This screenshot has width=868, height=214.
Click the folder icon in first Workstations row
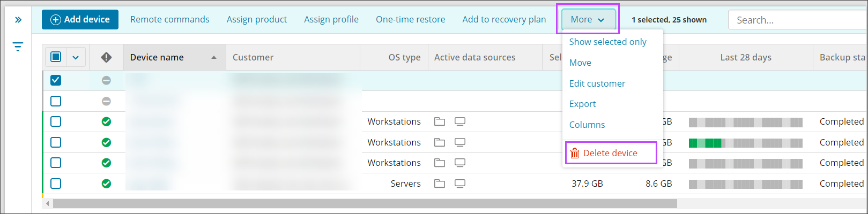tap(440, 121)
